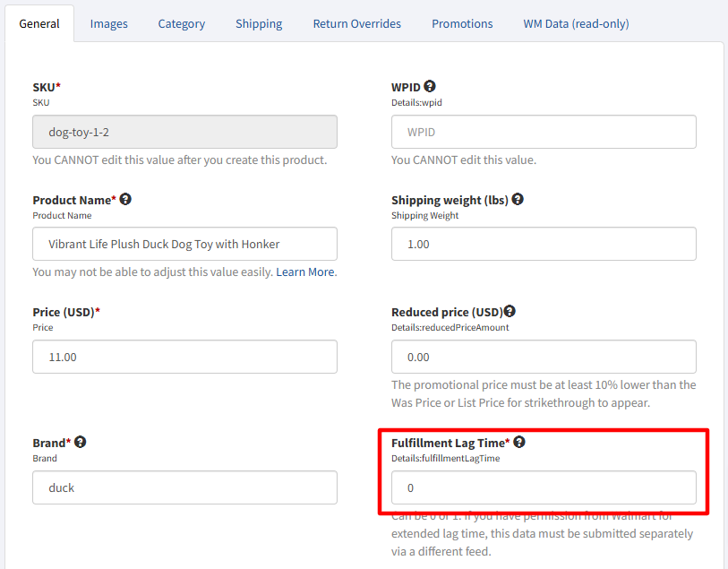Focus the Reduced price input field
This screenshot has height=569, width=728.
[544, 357]
